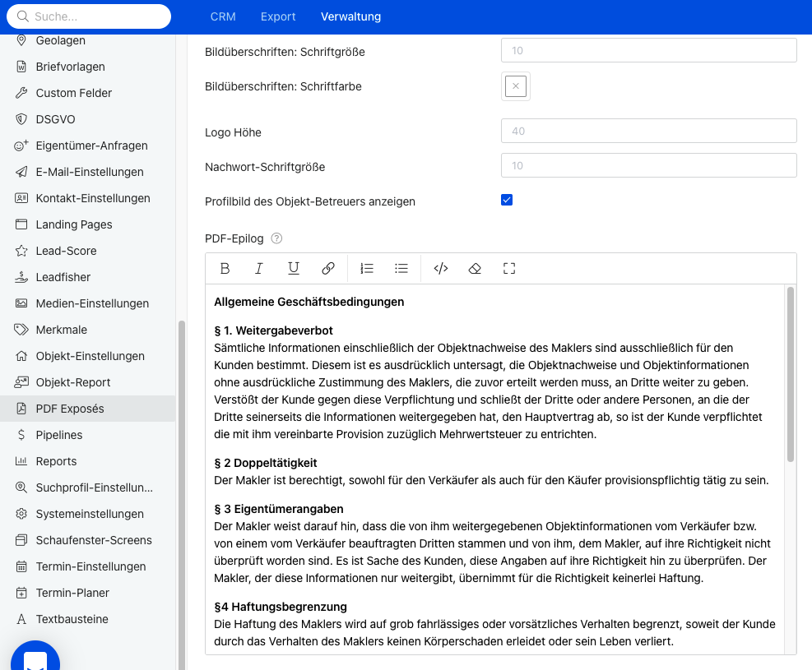Insert a numbered list in the editor

367,269
